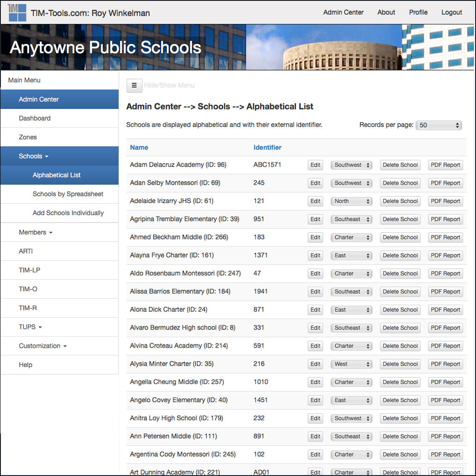This screenshot has height=476, width=476.
Task: Open Admin Center in top navigation
Action: point(343,12)
